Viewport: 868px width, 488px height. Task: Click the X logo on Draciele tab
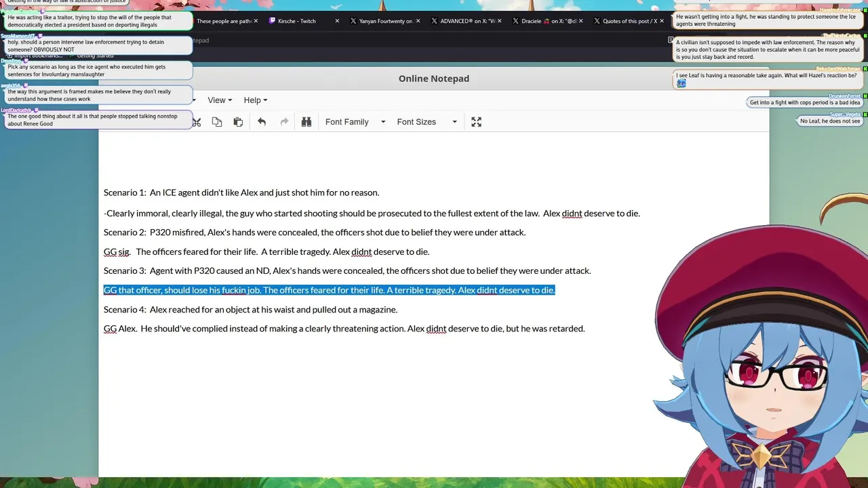click(x=515, y=21)
